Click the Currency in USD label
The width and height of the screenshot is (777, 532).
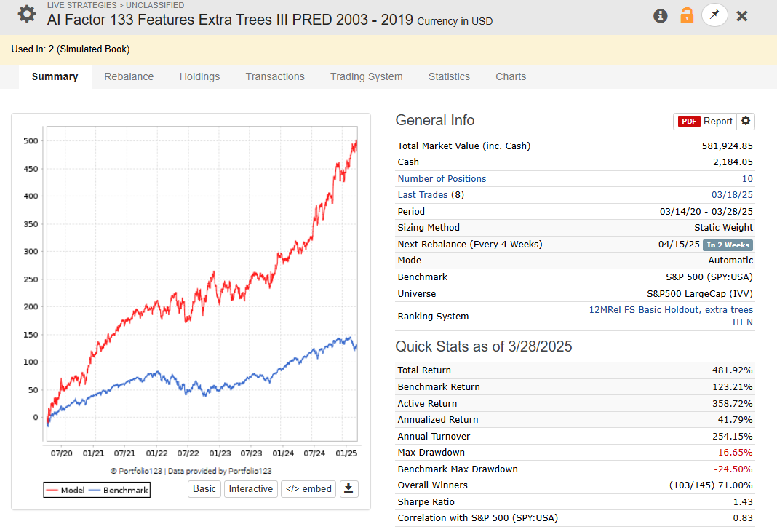455,21
